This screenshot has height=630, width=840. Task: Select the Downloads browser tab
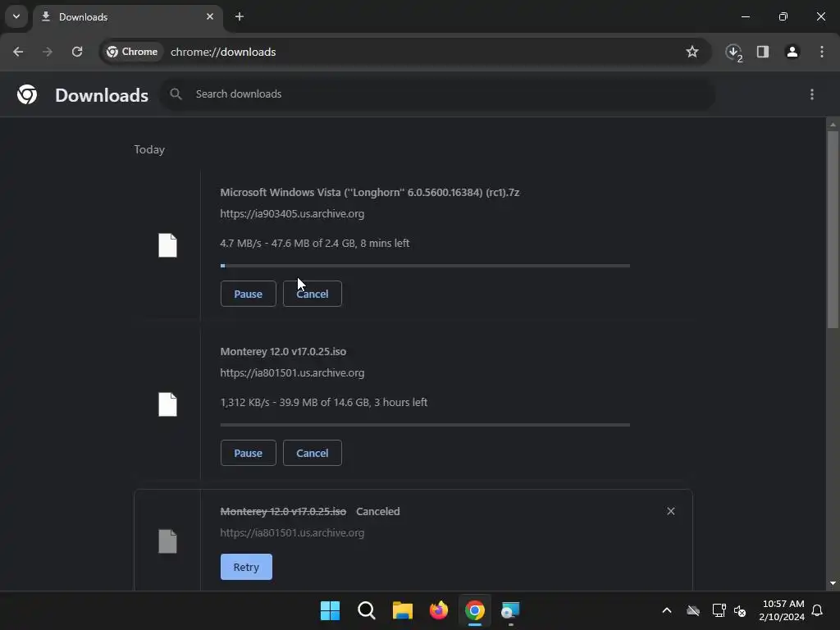pyautogui.click(x=127, y=16)
